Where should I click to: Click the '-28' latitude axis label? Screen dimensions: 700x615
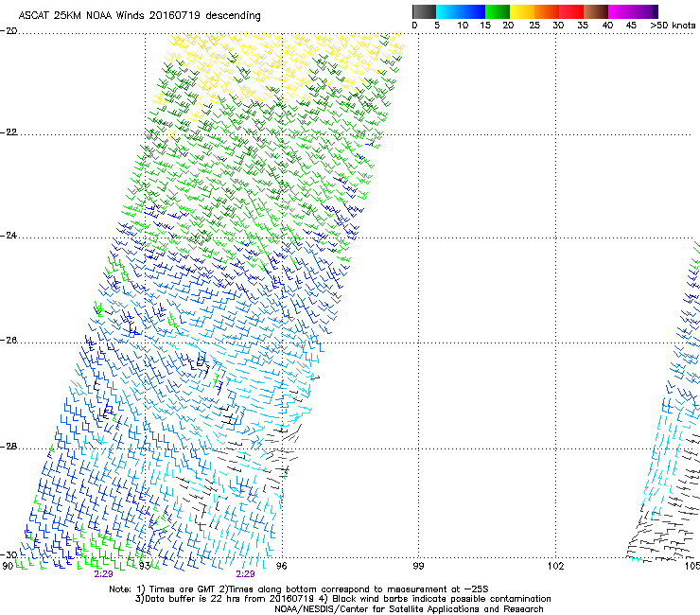click(x=9, y=447)
